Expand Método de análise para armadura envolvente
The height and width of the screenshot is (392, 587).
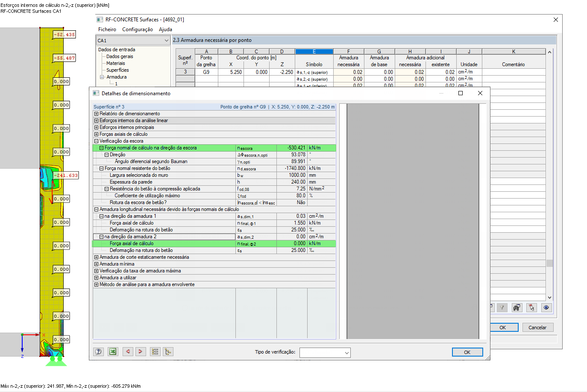pos(96,285)
